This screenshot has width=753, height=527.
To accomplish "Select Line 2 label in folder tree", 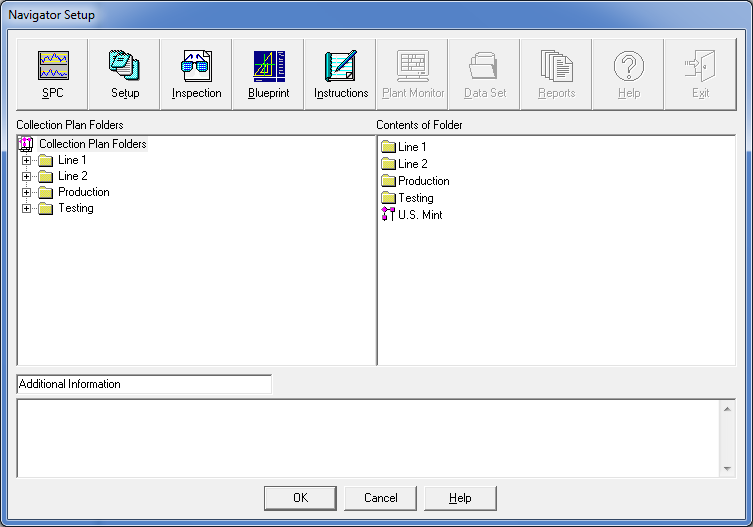I will click(x=73, y=176).
